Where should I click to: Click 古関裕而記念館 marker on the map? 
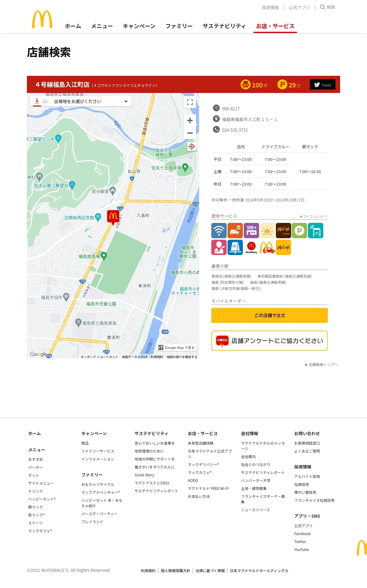98,217
